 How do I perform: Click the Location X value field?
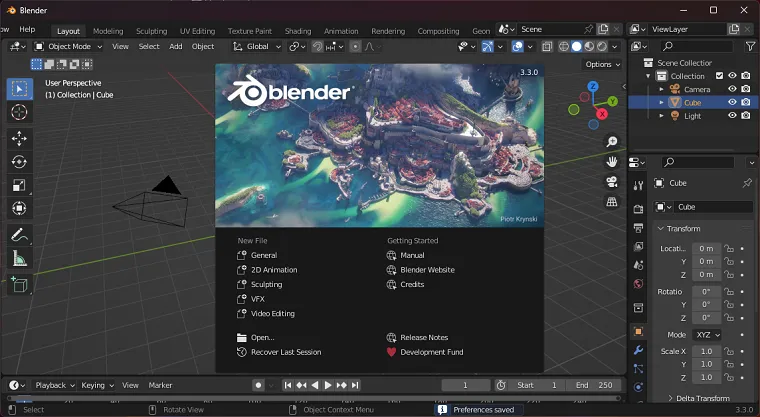(x=706, y=248)
